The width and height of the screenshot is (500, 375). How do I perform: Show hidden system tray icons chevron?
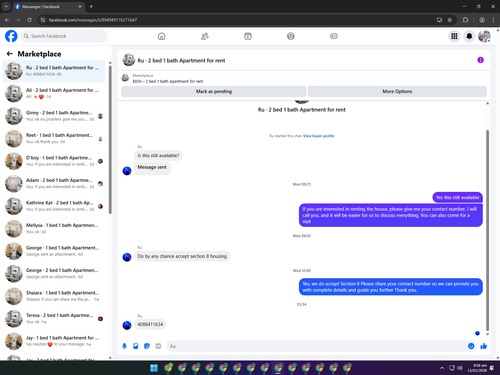(x=442, y=368)
